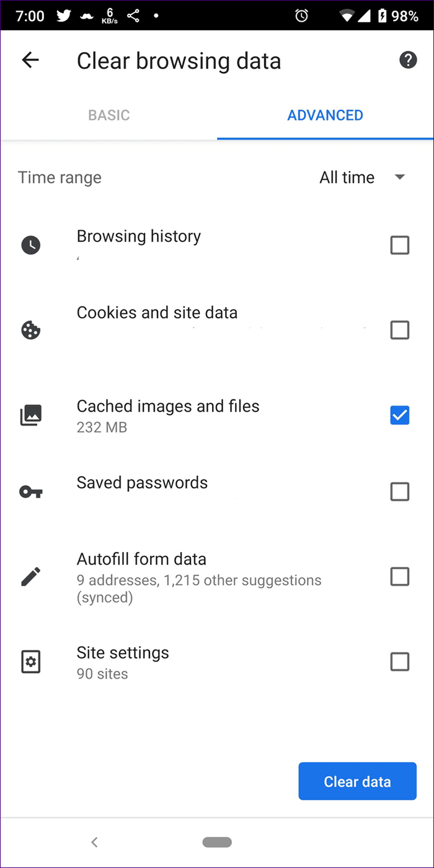
Task: Tap the system navigation back chevron
Action: [94, 842]
